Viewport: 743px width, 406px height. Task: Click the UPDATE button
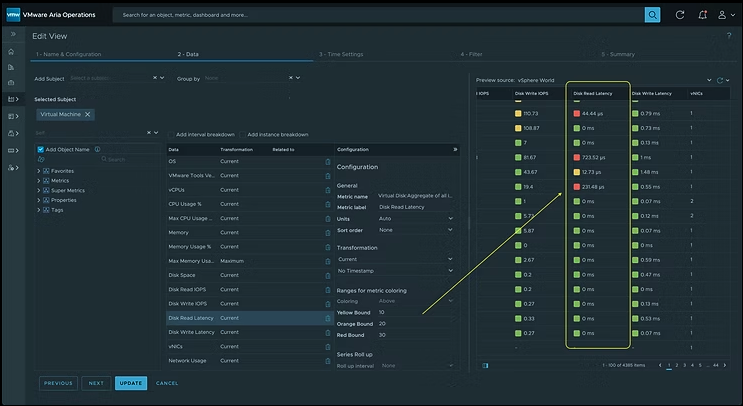click(131, 383)
